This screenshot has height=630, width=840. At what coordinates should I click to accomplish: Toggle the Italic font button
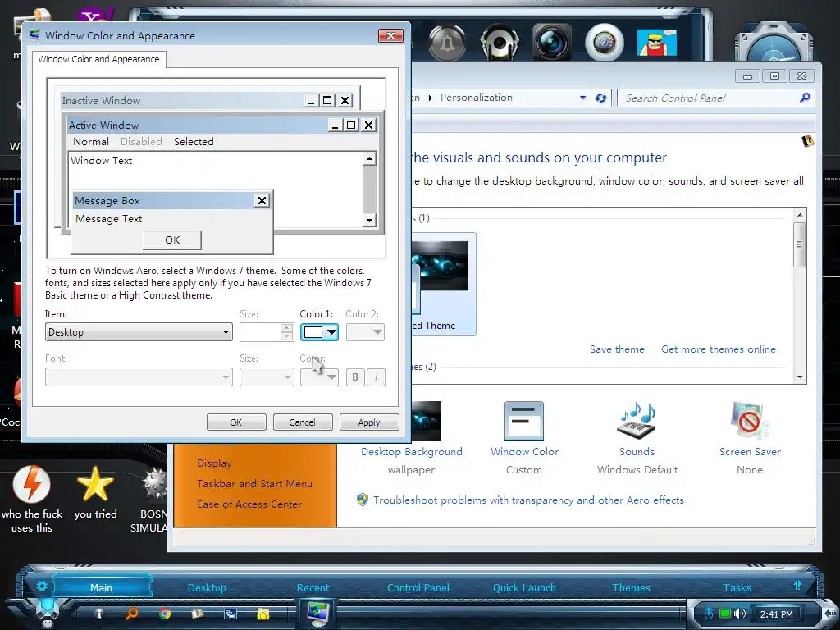coord(376,377)
